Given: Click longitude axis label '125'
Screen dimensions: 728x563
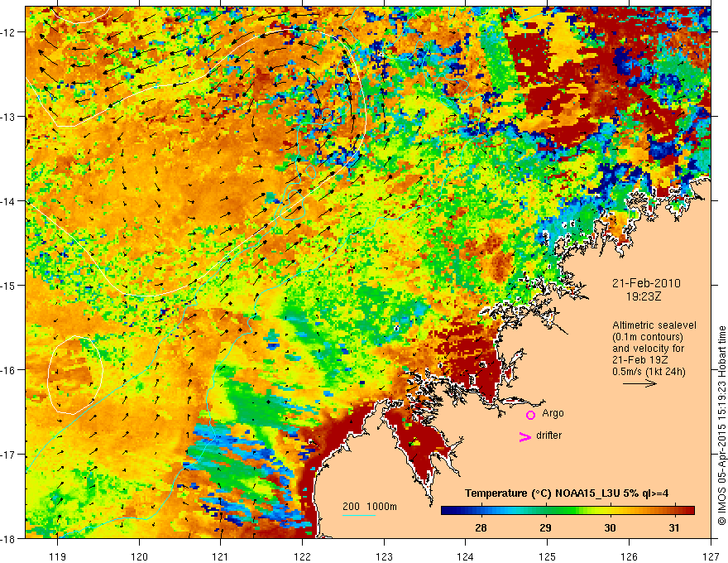Looking at the screenshot, I should pos(548,556).
